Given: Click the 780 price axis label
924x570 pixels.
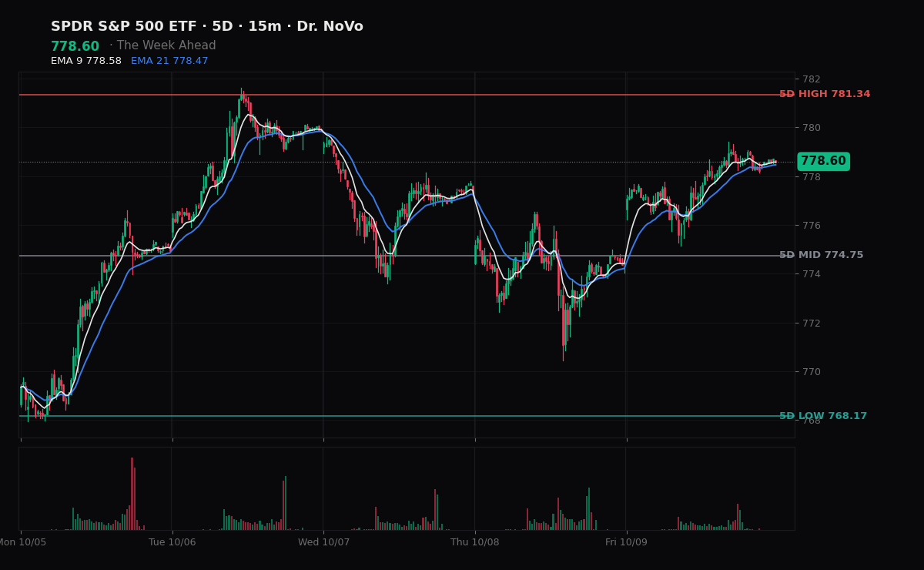Looking at the screenshot, I should [x=812, y=128].
